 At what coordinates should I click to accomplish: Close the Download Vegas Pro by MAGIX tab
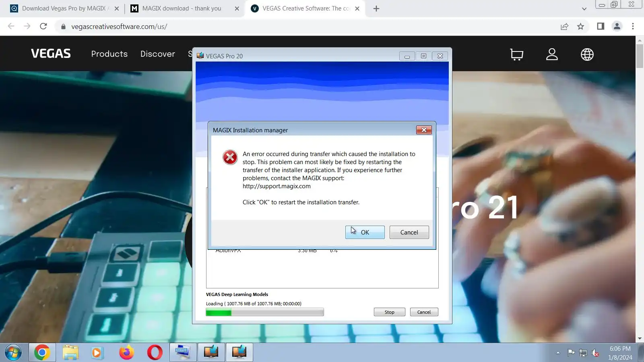(117, 8)
